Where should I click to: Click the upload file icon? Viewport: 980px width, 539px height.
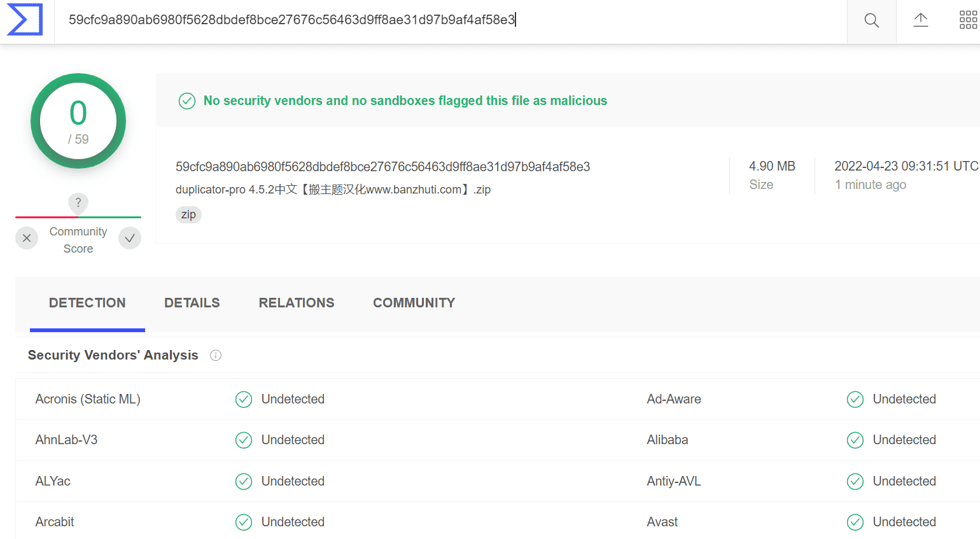tap(921, 20)
